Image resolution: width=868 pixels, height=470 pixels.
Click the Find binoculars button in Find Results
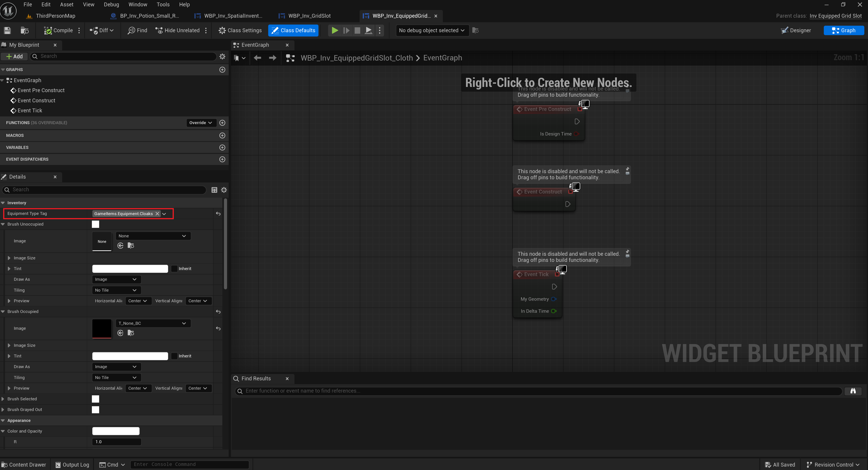[x=853, y=391]
